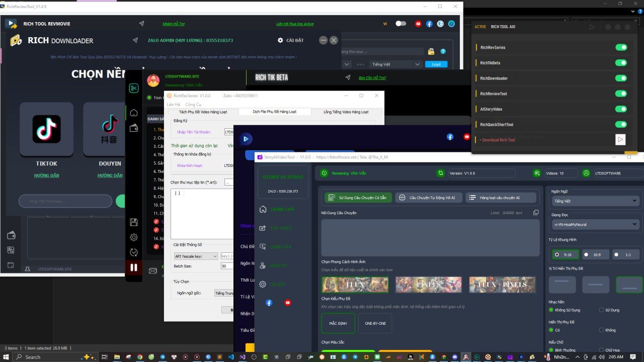This screenshot has width=644, height=362.
Task: Switch to Lồng Tiếng Video Hàng Loạt tab
Action: coord(346,112)
